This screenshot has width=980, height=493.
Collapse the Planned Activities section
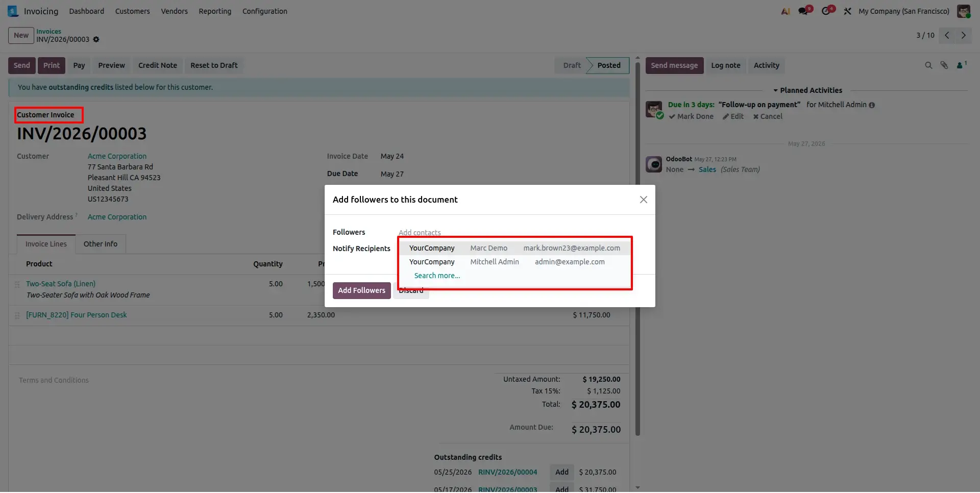[807, 90]
